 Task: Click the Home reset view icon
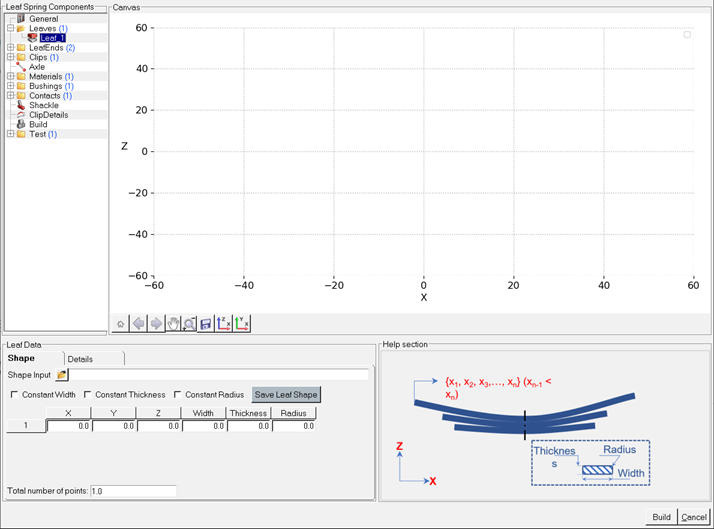click(x=121, y=324)
